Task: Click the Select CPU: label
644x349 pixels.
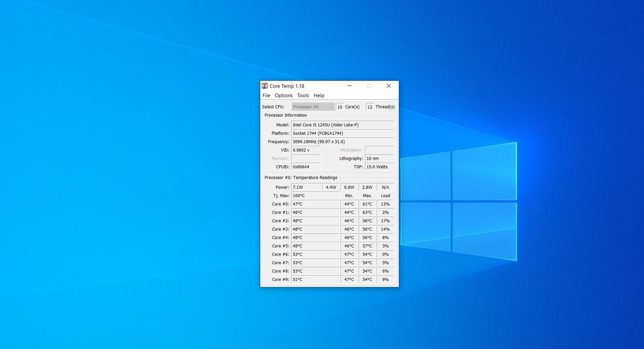Action: click(273, 107)
